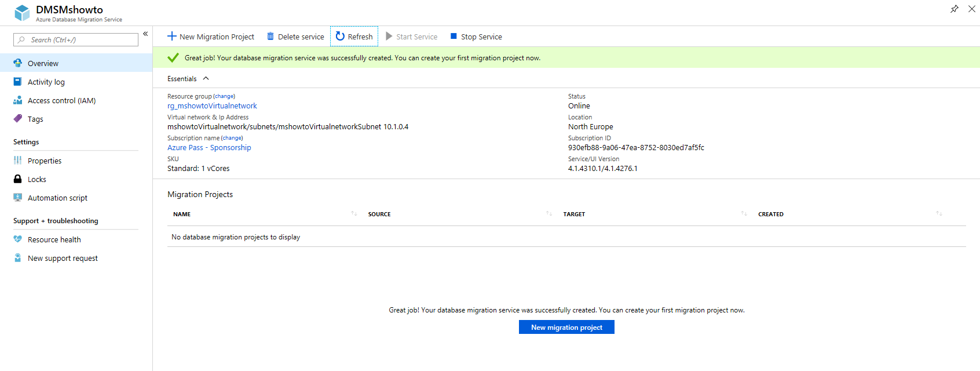Image resolution: width=980 pixels, height=371 pixels.
Task: Select the North Europe location value
Action: tap(590, 127)
